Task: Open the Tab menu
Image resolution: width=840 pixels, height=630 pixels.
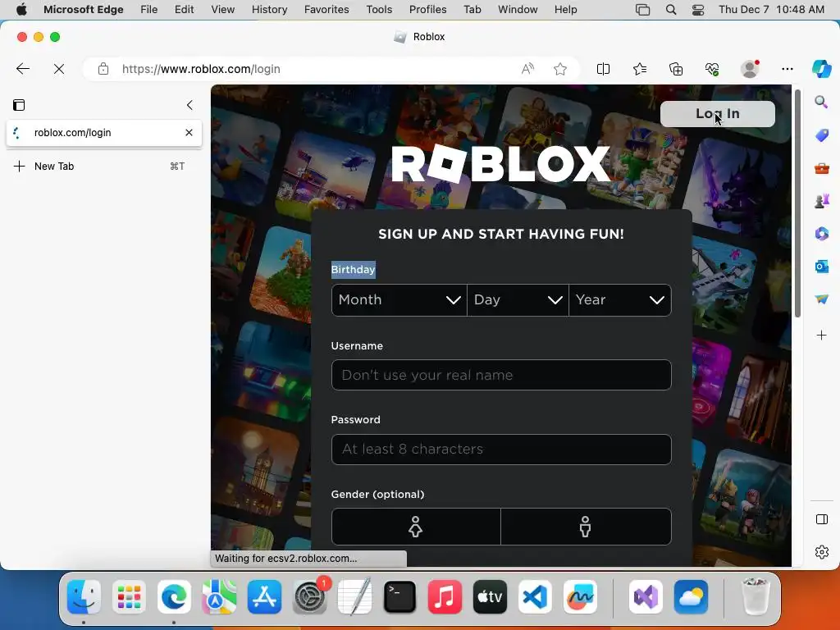Action: [472, 9]
